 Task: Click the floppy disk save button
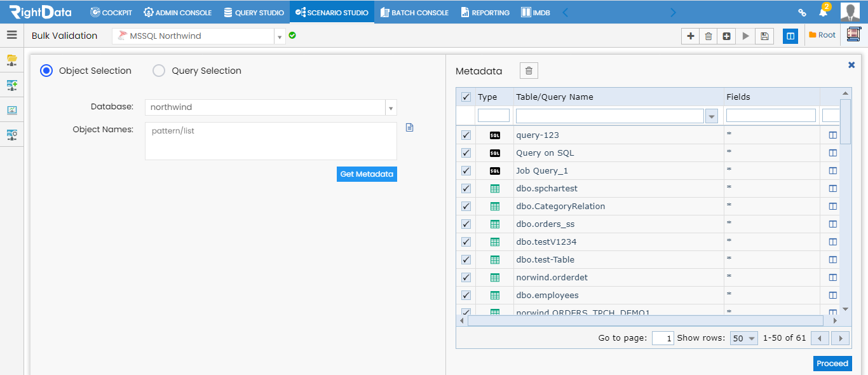[764, 36]
